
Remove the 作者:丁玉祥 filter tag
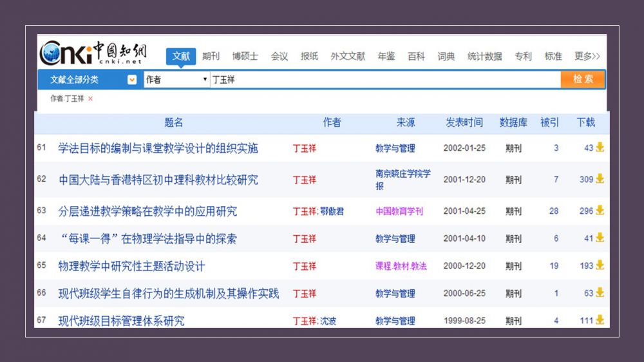coord(90,99)
